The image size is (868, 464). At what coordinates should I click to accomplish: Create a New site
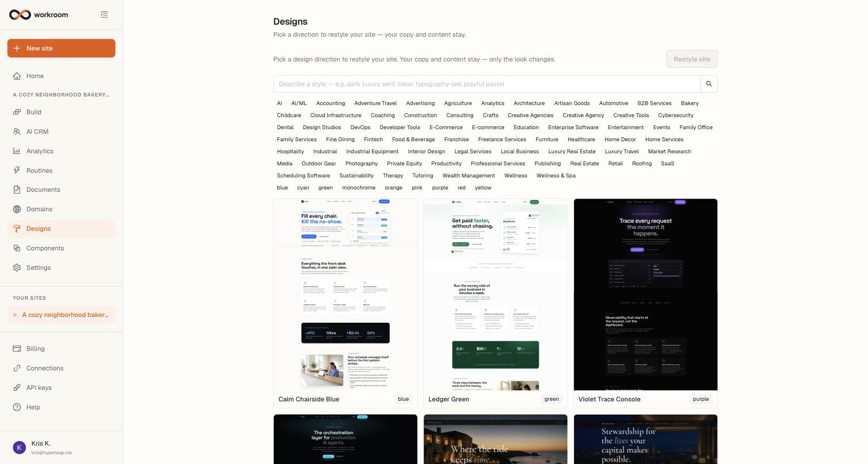[x=61, y=48]
